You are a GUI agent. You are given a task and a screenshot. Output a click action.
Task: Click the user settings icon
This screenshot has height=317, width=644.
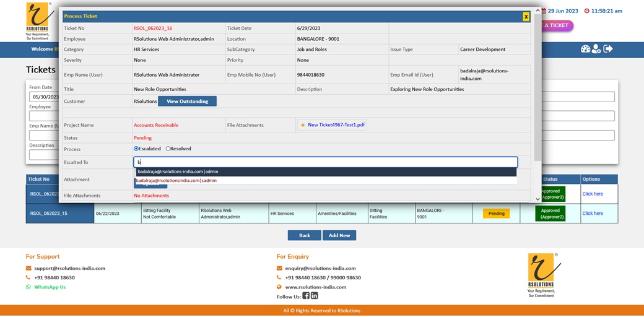coord(596,49)
